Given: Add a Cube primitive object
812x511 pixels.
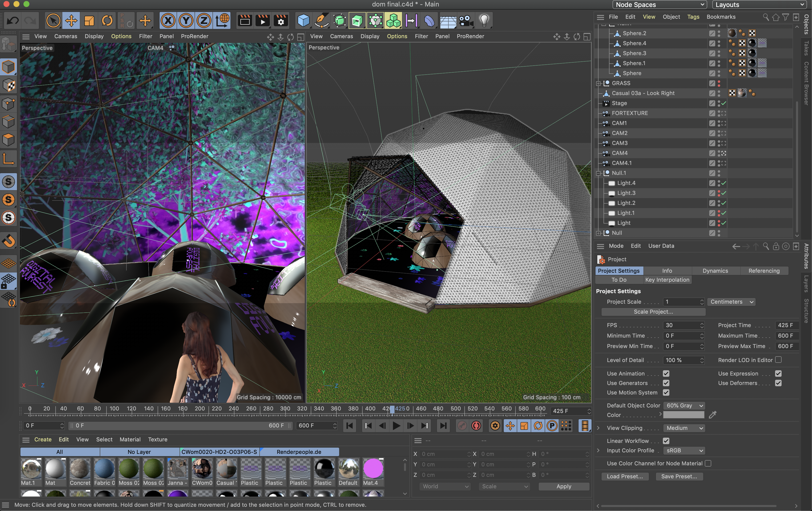Looking at the screenshot, I should 303,21.
